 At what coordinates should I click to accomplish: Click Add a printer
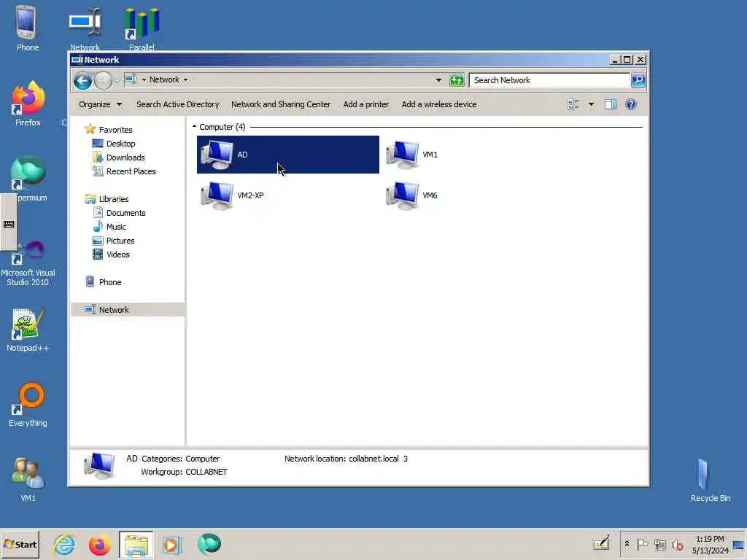pos(366,104)
